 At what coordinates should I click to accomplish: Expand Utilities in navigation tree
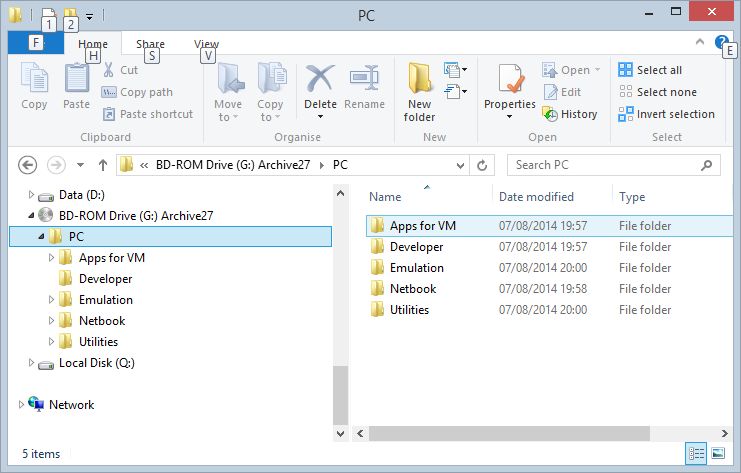(51, 342)
